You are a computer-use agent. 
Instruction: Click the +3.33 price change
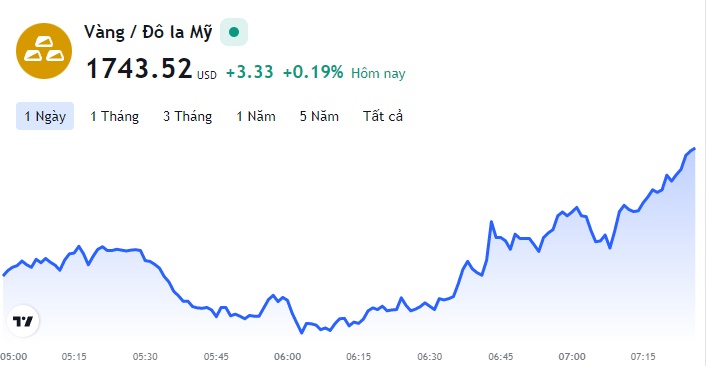tap(249, 72)
